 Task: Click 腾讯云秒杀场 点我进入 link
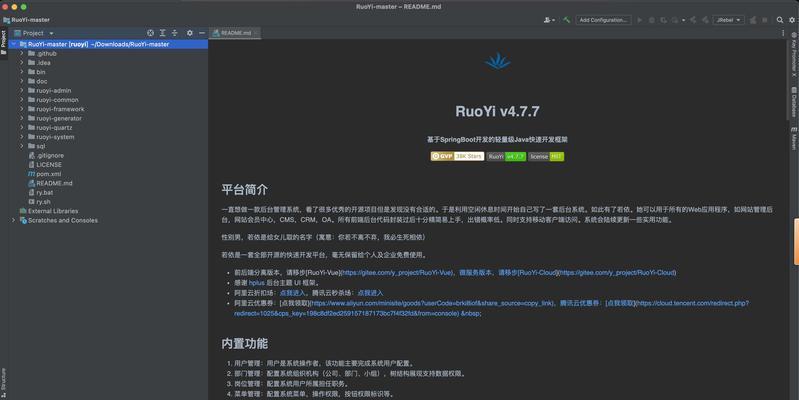tap(370, 293)
